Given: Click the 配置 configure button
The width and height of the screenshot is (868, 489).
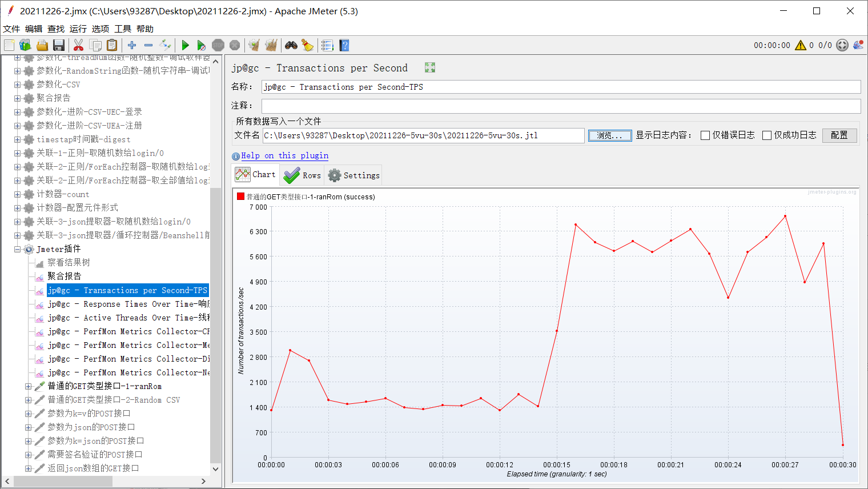Looking at the screenshot, I should tap(839, 135).
